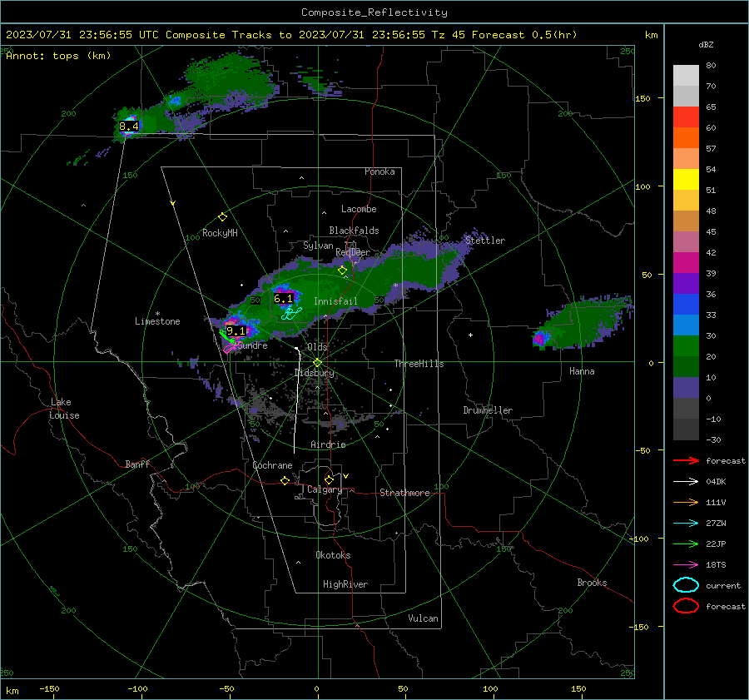749x700 pixels.
Task: Click the 8.4 km storm top label
Action: point(128,127)
